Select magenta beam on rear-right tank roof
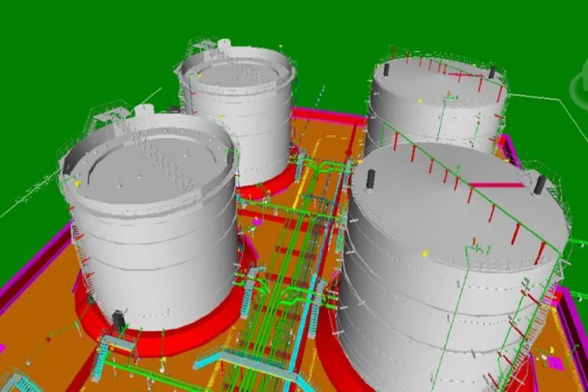Viewport: 588px width, 392px height. (x=465, y=75)
